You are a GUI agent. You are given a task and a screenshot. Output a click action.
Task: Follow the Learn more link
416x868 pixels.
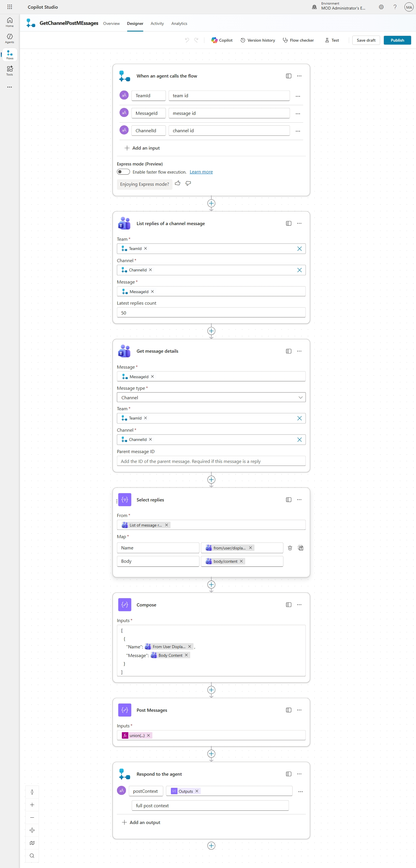coord(201,172)
